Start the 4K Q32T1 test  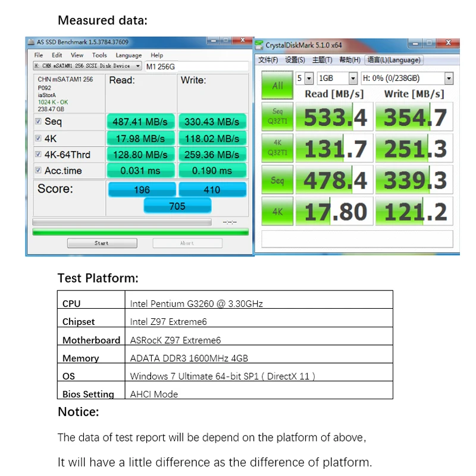pos(277,148)
